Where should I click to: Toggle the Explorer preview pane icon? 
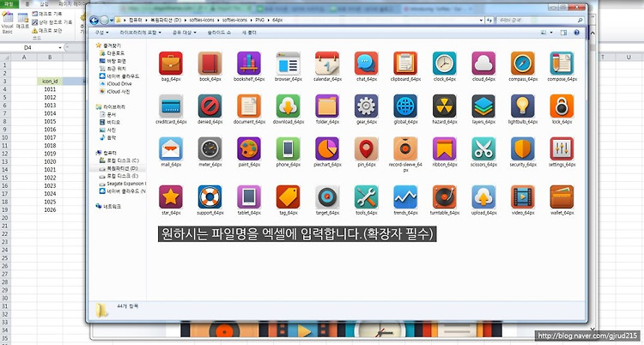[x=563, y=33]
